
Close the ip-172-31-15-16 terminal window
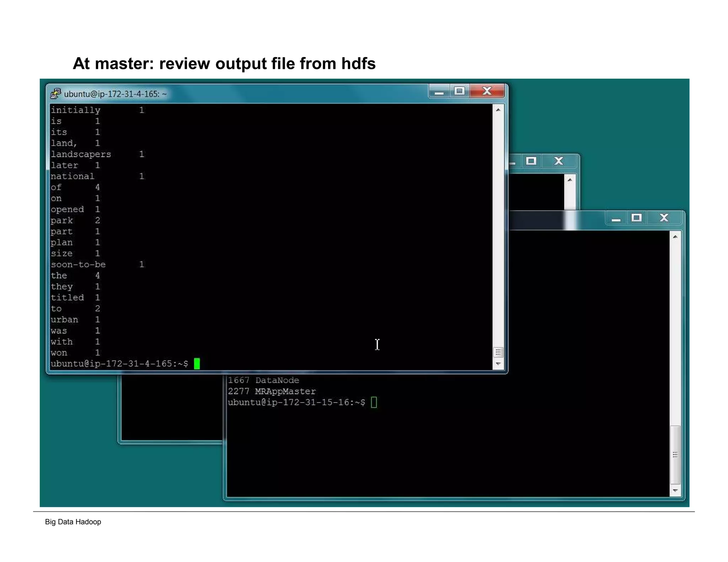point(664,218)
